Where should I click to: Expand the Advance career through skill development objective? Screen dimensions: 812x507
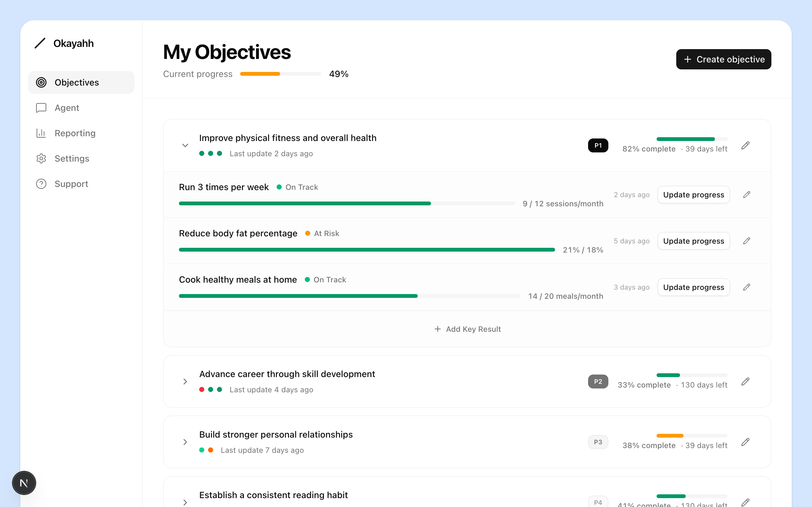click(x=185, y=381)
